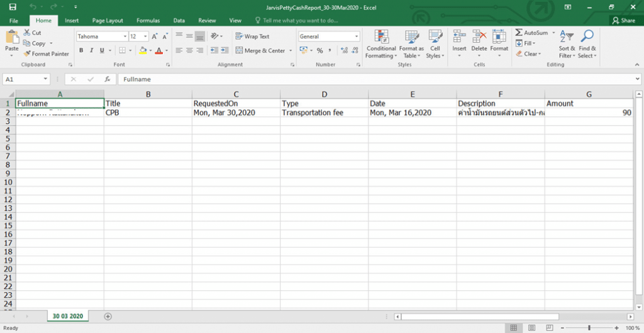Apply the red Font Color
The image size is (644, 333).
pyautogui.click(x=158, y=50)
